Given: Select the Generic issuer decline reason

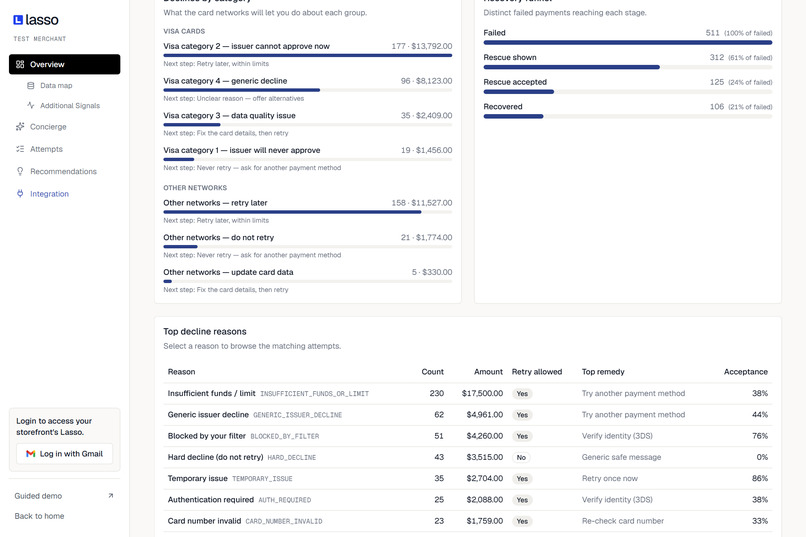Looking at the screenshot, I should (x=468, y=415).
